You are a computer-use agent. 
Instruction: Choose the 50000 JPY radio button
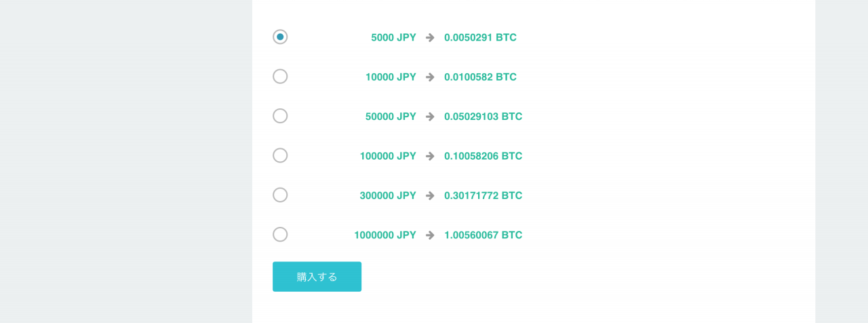pyautogui.click(x=280, y=116)
